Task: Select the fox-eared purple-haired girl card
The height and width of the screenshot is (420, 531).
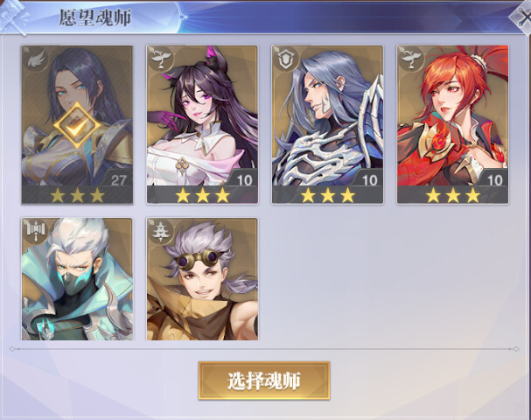Action: click(x=202, y=124)
